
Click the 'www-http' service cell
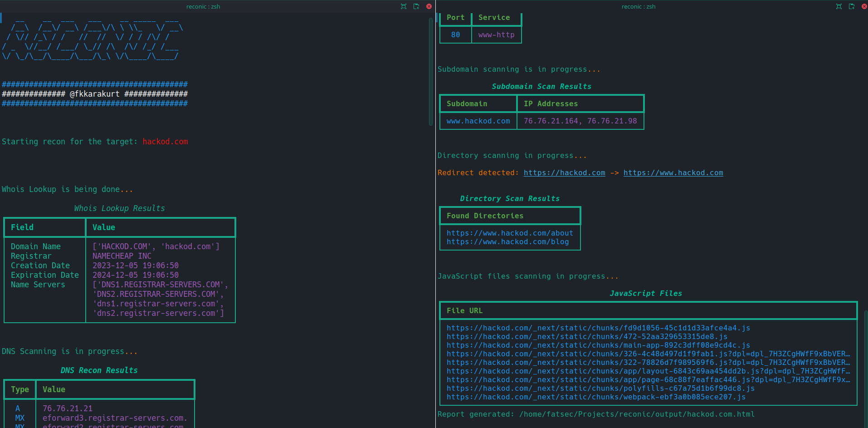pyautogui.click(x=497, y=35)
